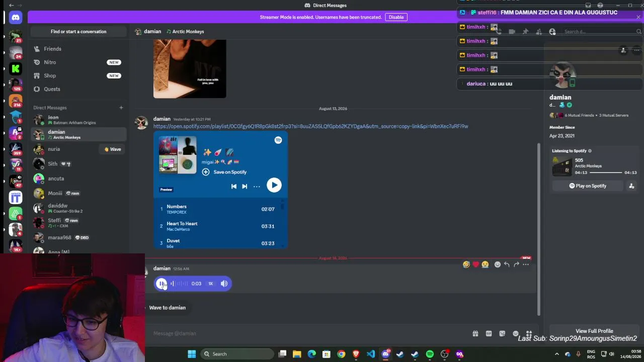The height and width of the screenshot is (362, 644).
Task: Skip to previous track in Spotify embed
Action: [234, 187]
